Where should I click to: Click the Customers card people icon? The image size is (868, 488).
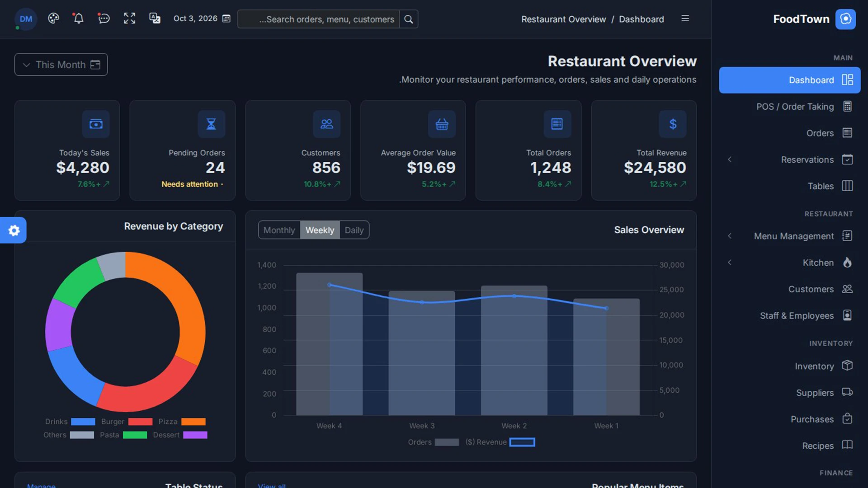pos(326,124)
